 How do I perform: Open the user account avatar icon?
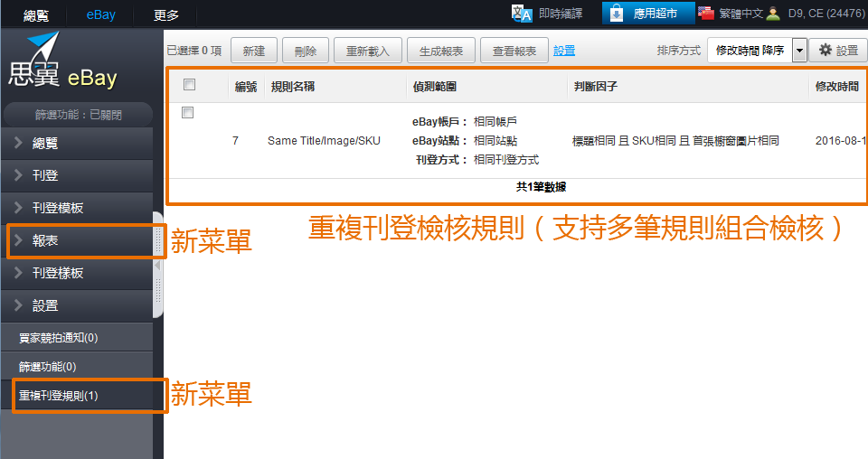773,14
